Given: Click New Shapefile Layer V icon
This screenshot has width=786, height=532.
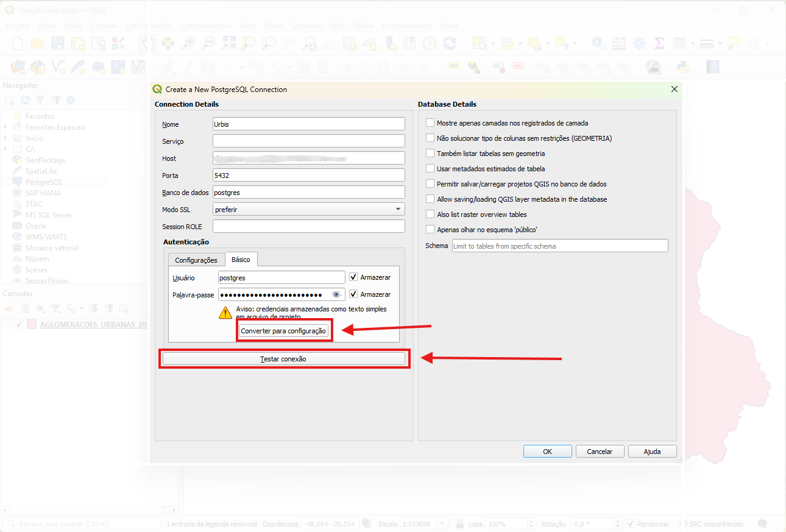Looking at the screenshot, I should (x=58, y=66).
